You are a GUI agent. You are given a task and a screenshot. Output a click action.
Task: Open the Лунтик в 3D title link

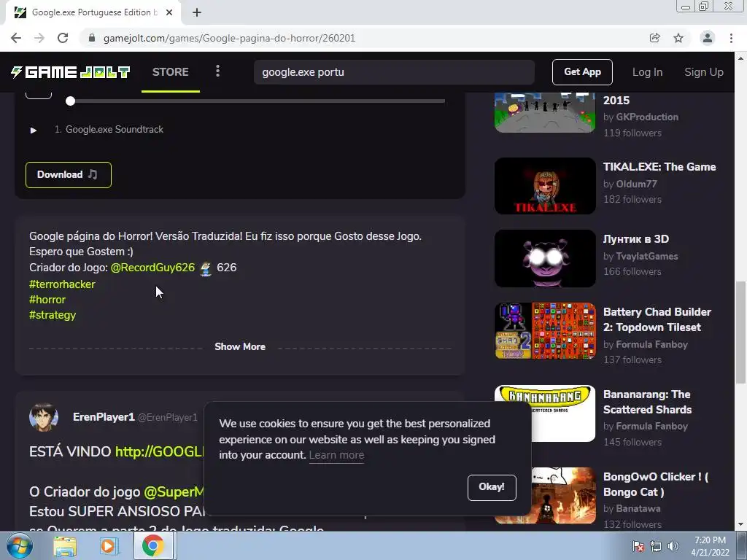[x=636, y=239]
